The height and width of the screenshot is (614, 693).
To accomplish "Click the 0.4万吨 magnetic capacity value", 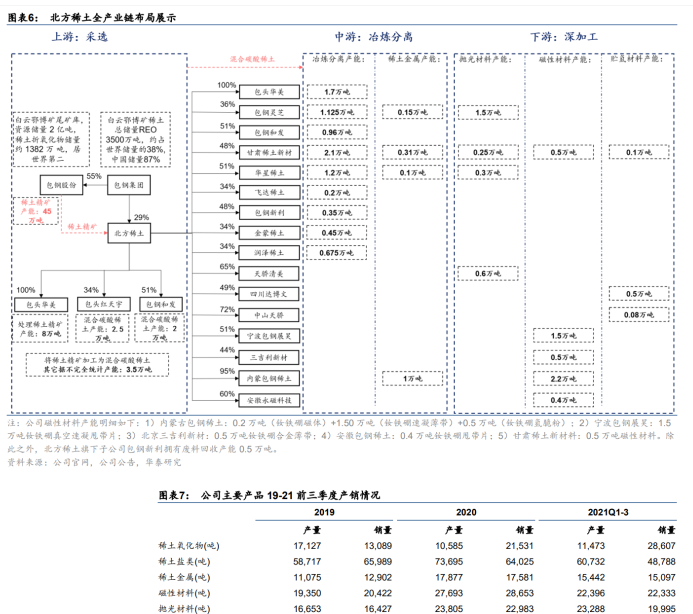I will (x=563, y=400).
